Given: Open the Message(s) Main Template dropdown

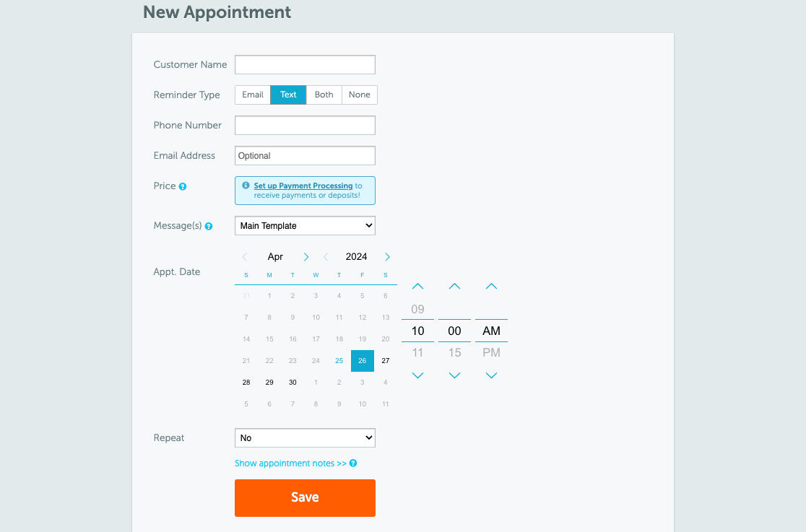Looking at the screenshot, I should tap(305, 226).
